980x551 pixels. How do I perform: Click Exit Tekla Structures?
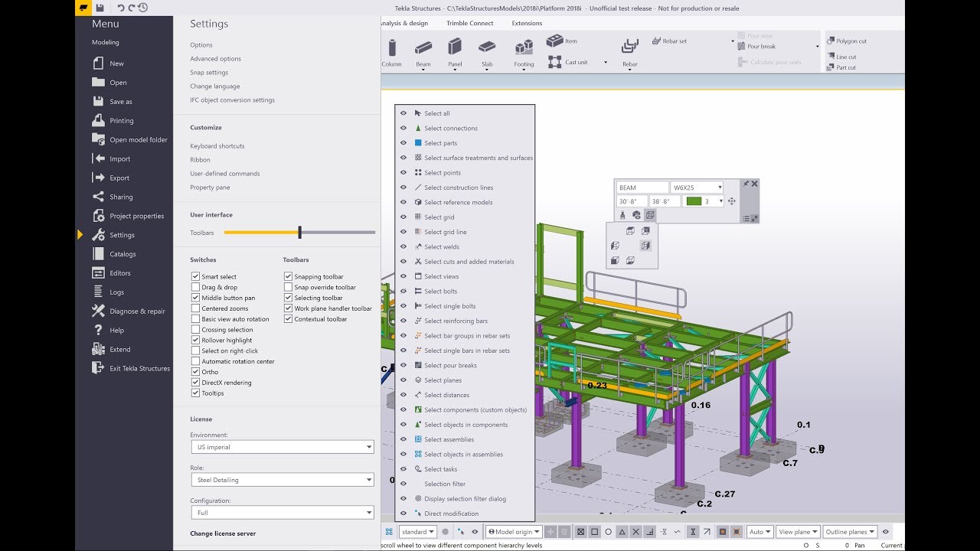point(139,368)
